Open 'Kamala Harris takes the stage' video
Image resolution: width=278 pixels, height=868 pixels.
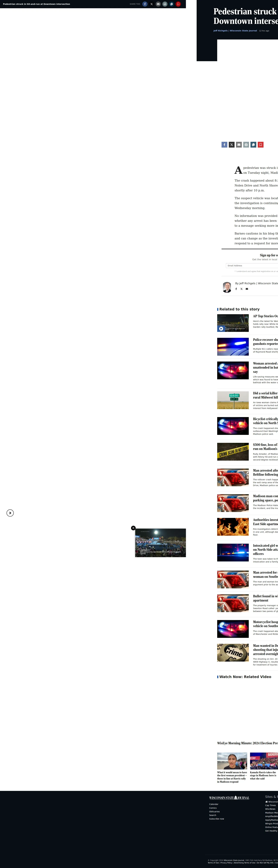point(263,775)
